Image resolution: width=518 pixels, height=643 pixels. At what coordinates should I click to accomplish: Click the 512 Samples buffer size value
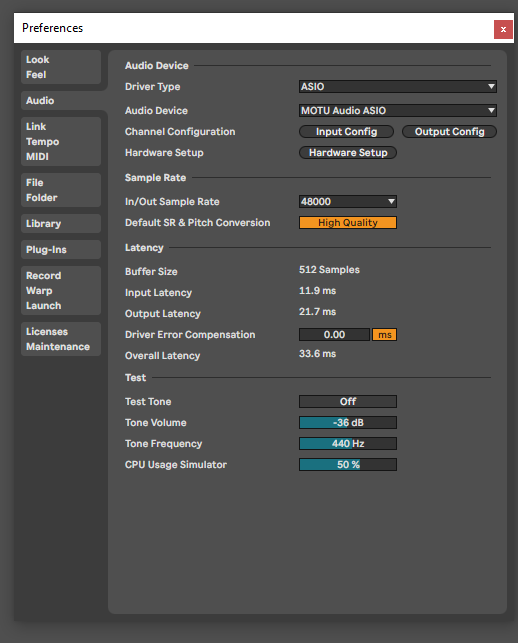(x=329, y=270)
